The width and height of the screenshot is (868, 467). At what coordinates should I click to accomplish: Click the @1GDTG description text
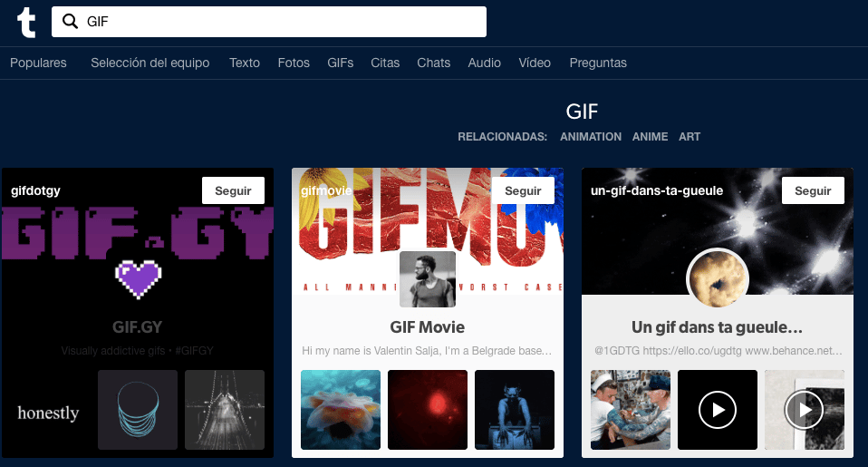tap(718, 351)
